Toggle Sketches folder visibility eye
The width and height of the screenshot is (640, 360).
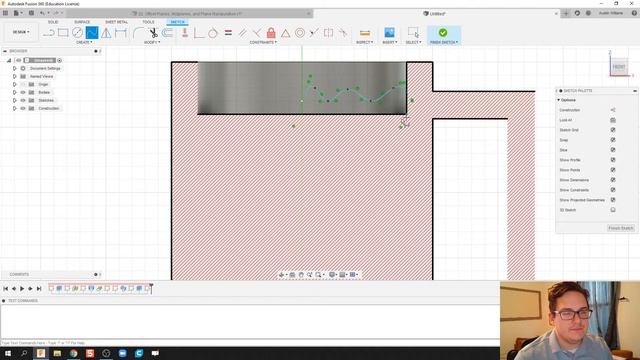(x=23, y=100)
